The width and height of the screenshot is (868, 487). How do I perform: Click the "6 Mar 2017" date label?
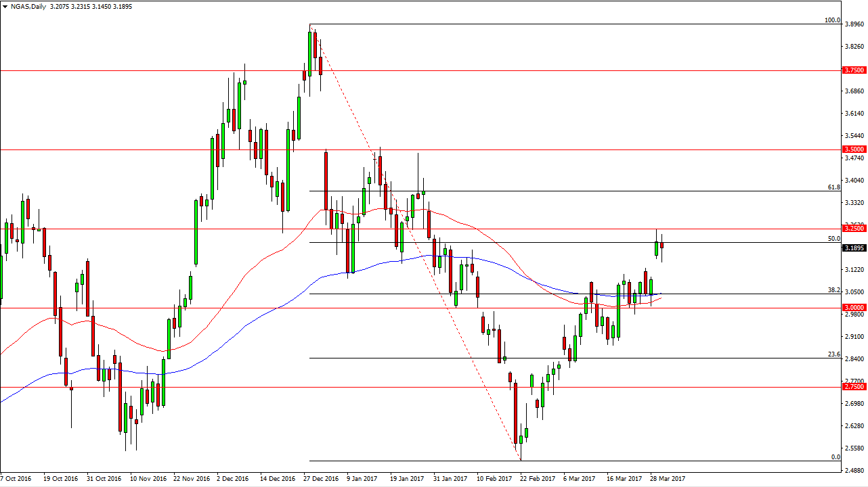(580, 479)
